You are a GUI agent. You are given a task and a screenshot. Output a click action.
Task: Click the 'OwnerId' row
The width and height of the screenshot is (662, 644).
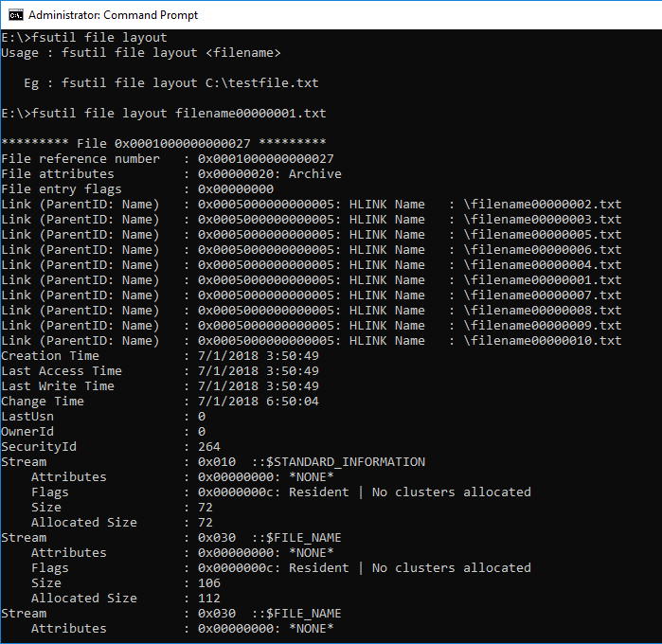(x=103, y=432)
